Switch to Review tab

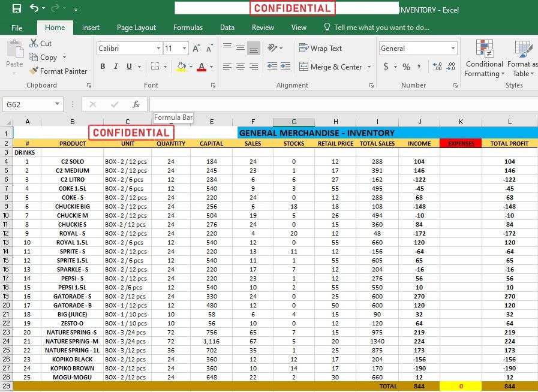[263, 28]
